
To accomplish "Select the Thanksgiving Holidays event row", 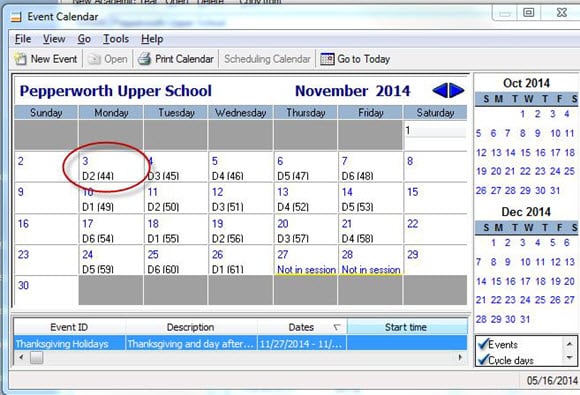I will coord(240,344).
